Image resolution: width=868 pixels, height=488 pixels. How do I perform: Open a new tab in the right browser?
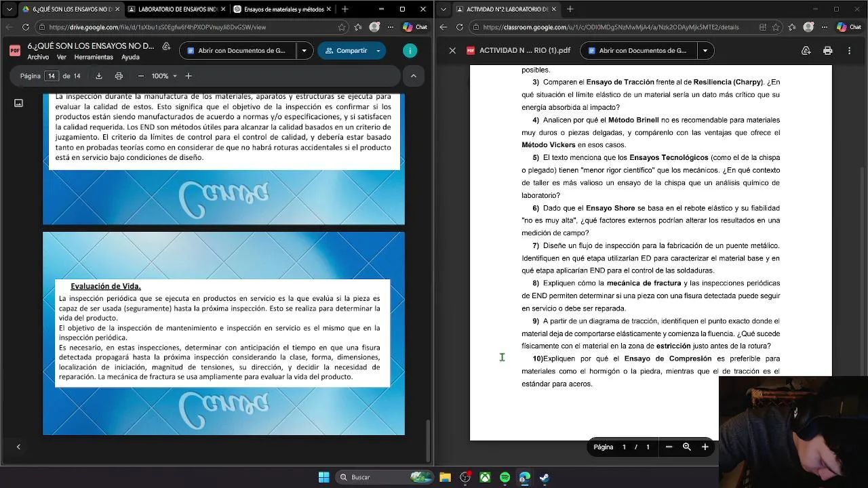[570, 9]
